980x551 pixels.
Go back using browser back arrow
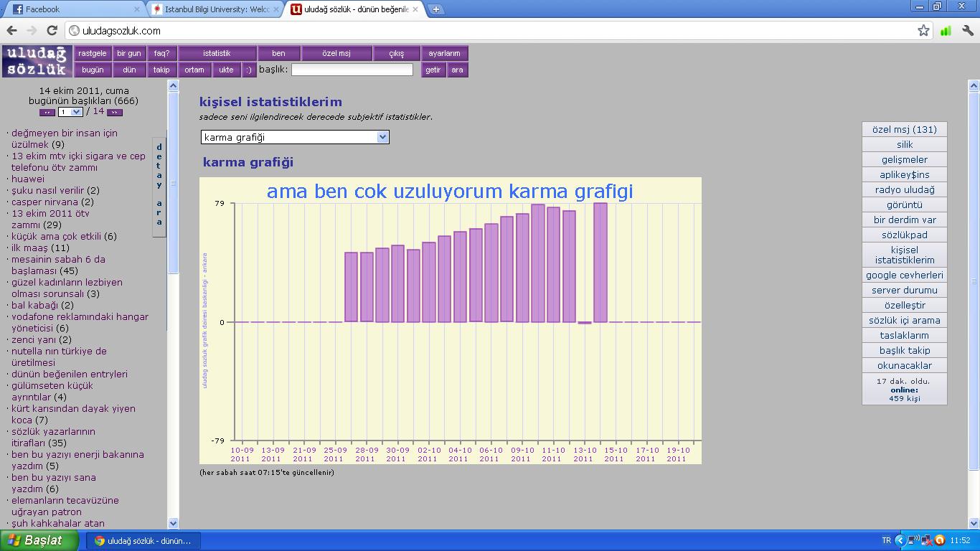click(x=11, y=30)
